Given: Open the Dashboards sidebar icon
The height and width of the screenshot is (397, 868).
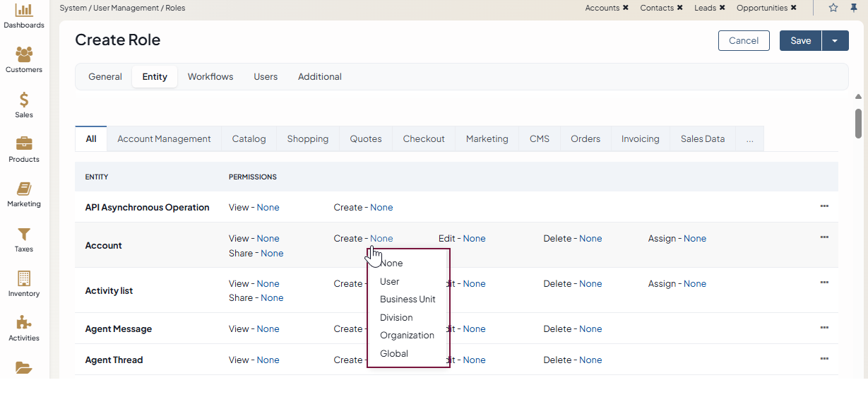Looking at the screenshot, I should pyautogui.click(x=24, y=11).
